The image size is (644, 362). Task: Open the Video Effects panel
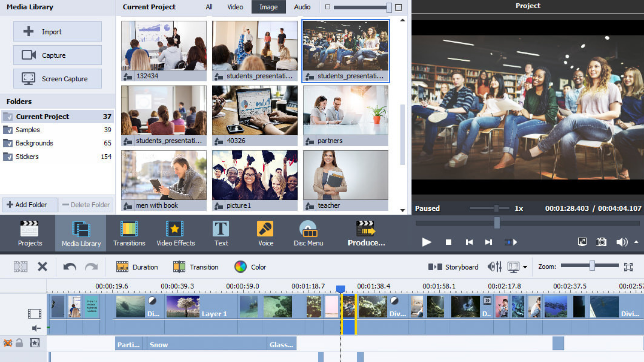[x=175, y=233]
